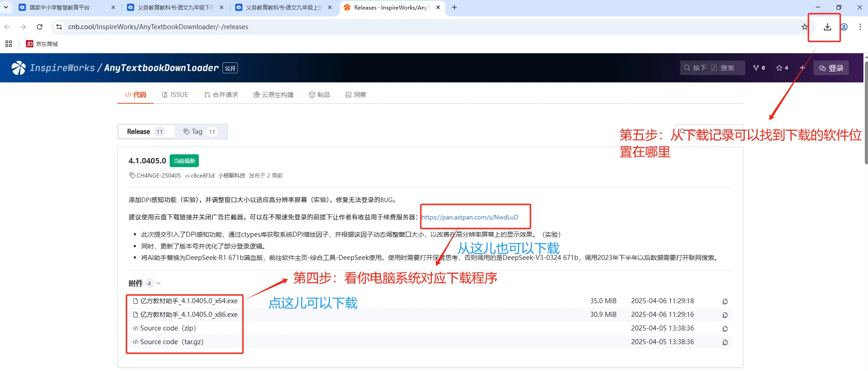Close the Releases · InspireWorks tab
Screen dimensions: 868x371
coord(438,7)
